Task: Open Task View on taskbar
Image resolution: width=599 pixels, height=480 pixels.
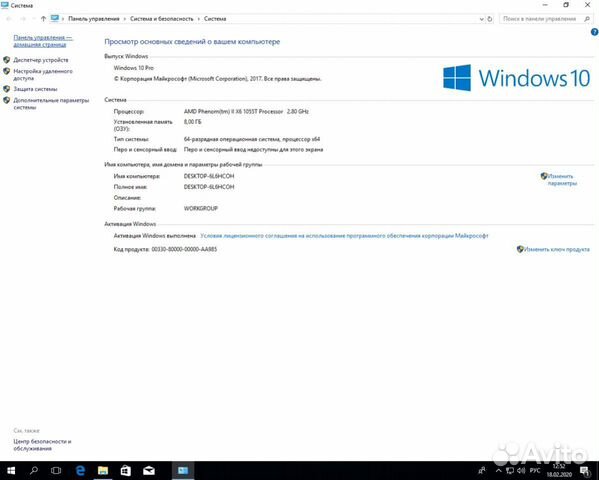Action: (x=56, y=470)
